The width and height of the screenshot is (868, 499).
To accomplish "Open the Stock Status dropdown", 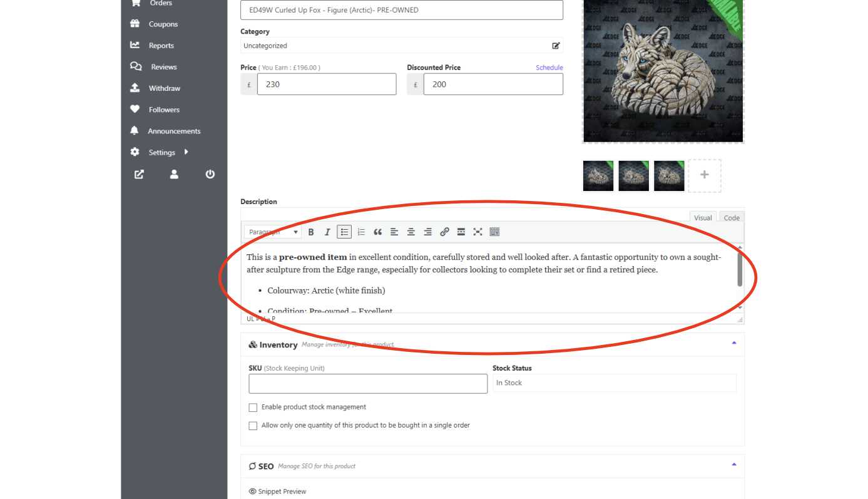I will click(614, 383).
